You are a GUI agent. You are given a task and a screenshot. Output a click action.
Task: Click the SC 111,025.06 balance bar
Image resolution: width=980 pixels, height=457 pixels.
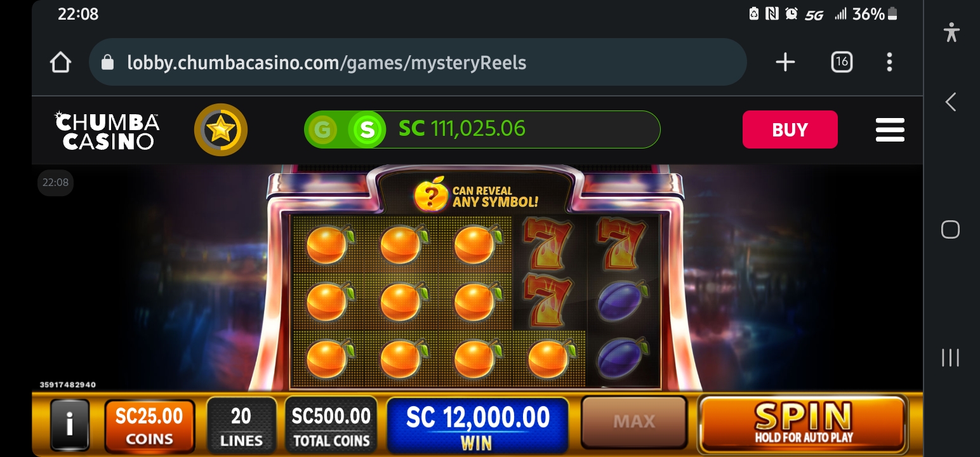click(x=482, y=129)
